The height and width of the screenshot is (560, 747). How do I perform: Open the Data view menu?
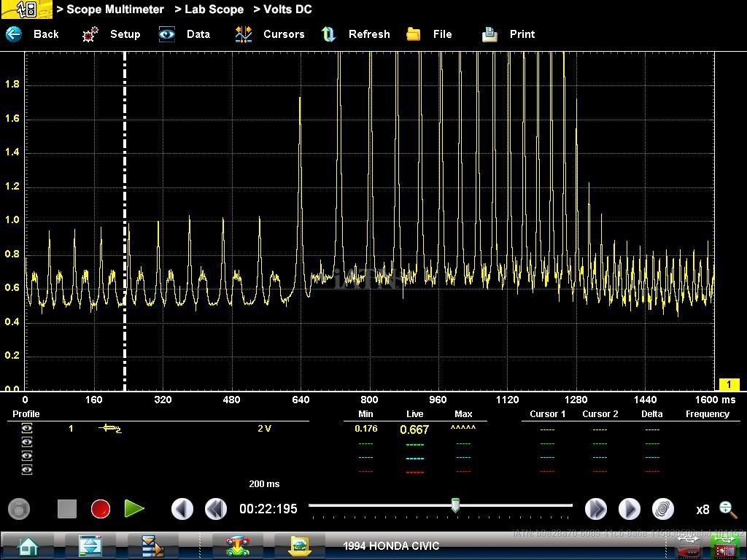pos(167,34)
